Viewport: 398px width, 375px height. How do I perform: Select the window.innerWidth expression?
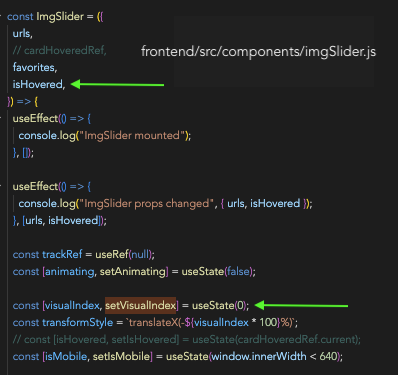pyautogui.click(x=259, y=357)
